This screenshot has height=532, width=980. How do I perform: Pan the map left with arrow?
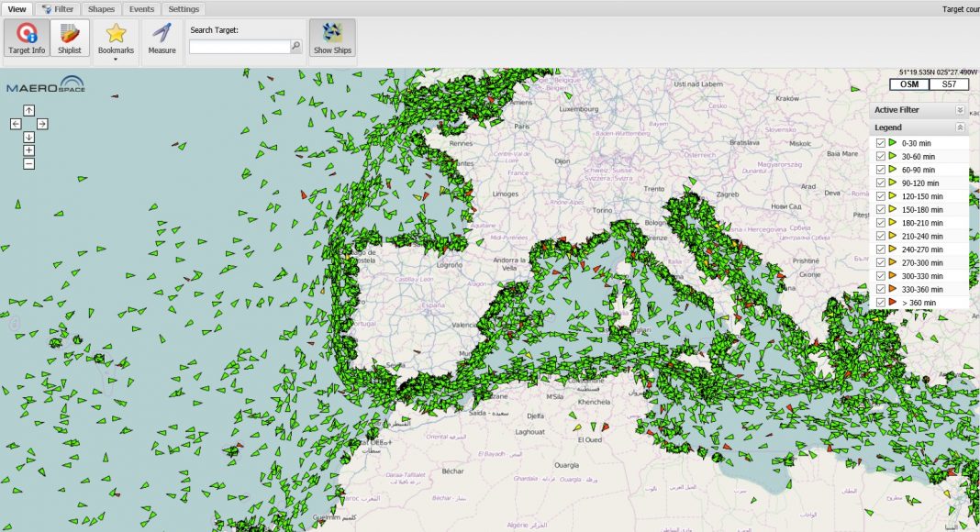click(16, 124)
